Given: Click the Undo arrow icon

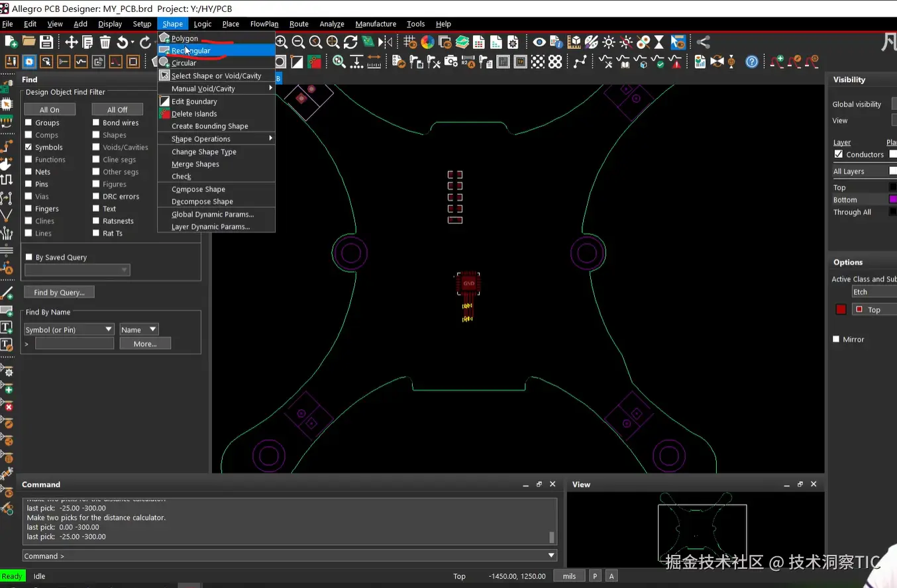Looking at the screenshot, I should click(x=123, y=42).
